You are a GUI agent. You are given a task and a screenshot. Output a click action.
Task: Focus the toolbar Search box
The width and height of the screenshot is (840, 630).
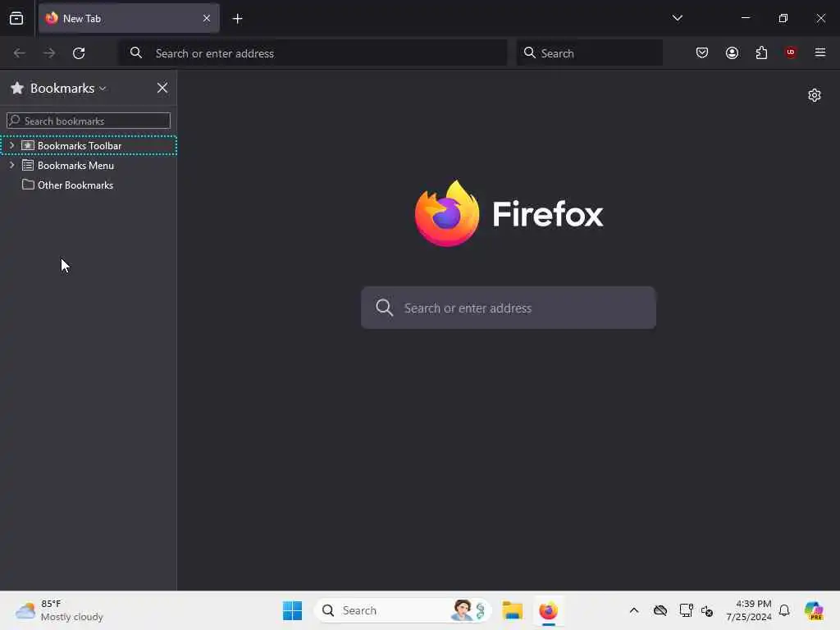[590, 53]
